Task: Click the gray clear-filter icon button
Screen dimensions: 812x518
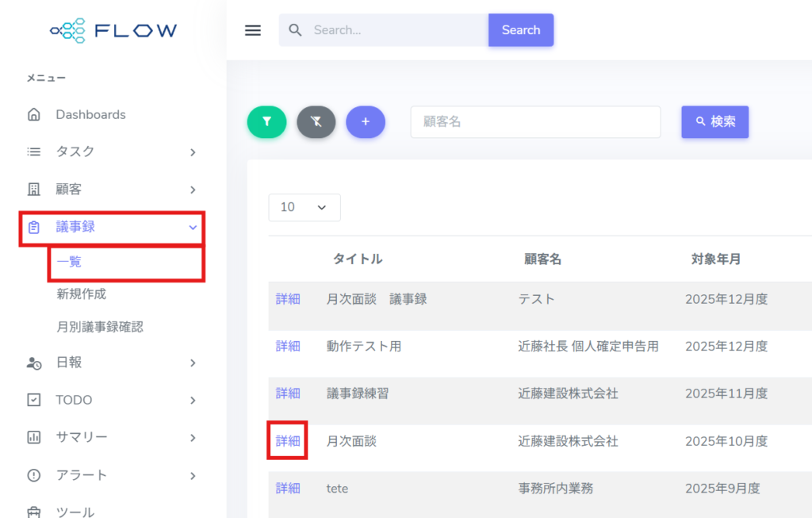Action: point(316,122)
